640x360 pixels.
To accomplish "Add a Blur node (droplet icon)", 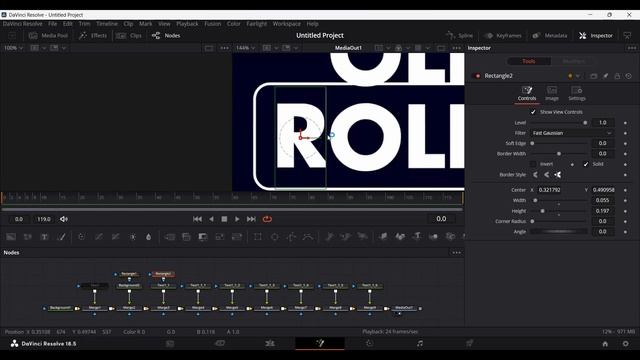I will click(149, 237).
